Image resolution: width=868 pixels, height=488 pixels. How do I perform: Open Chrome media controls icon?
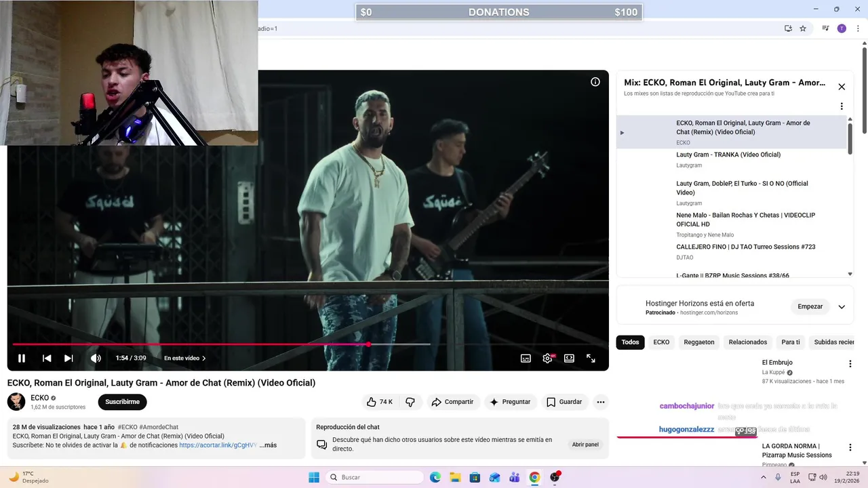825,28
